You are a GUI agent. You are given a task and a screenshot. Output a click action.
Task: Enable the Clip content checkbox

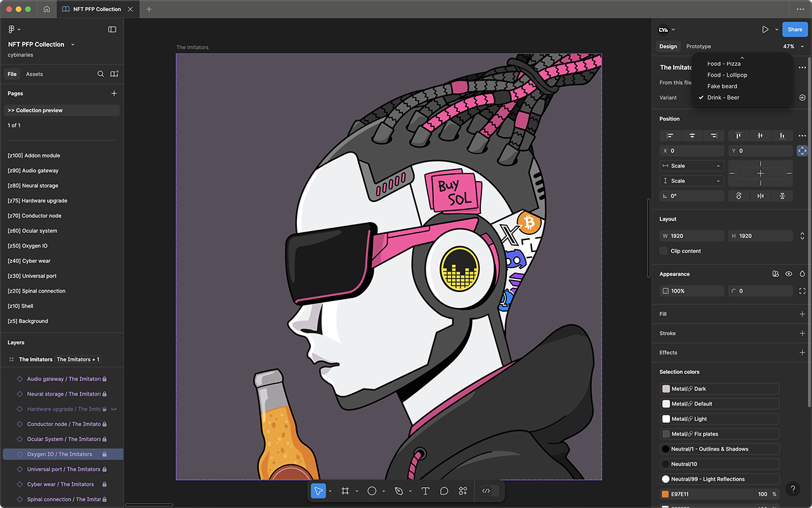pos(664,251)
